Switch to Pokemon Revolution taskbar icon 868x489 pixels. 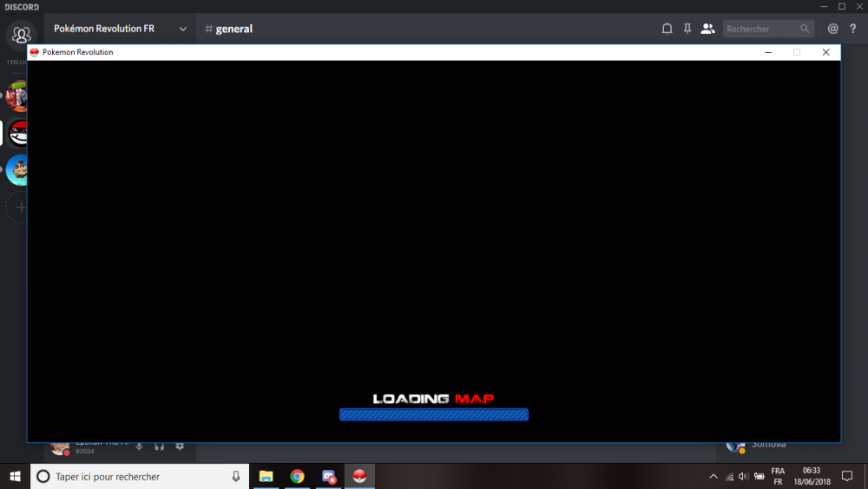(360, 476)
